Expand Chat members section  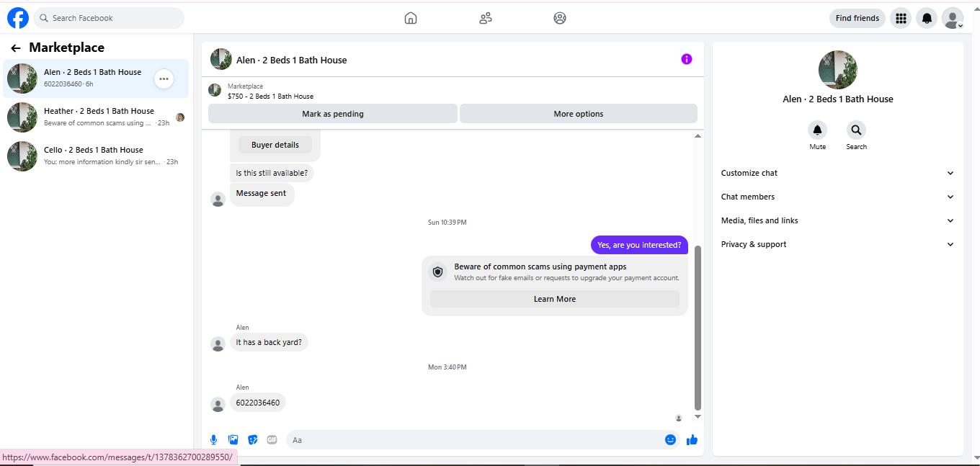coord(838,197)
